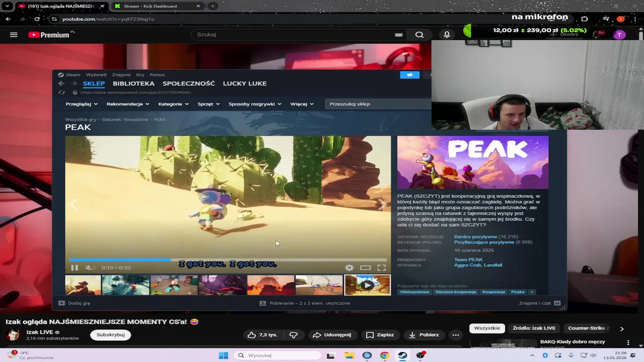644x362 pixels.
Task: Seek the Steam trailer progress bar
Action: [x=228, y=260]
